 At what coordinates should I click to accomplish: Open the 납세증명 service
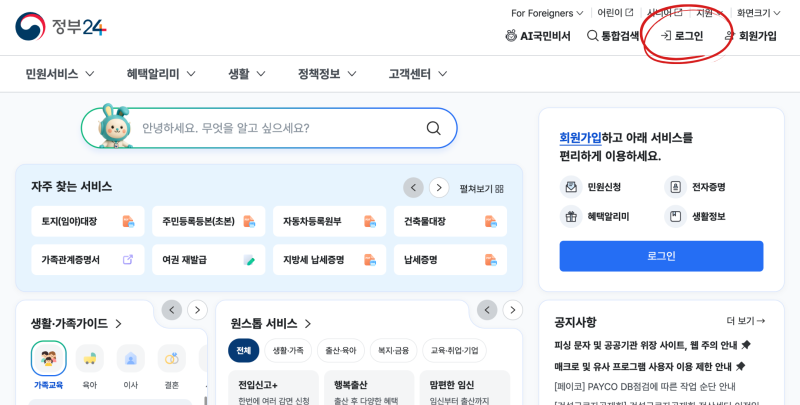[451, 260]
